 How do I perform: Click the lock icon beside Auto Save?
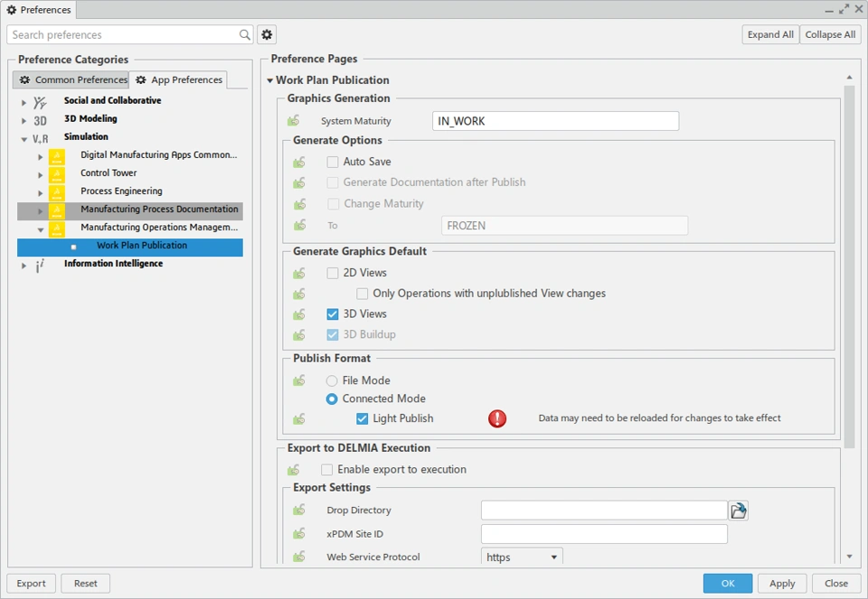299,162
